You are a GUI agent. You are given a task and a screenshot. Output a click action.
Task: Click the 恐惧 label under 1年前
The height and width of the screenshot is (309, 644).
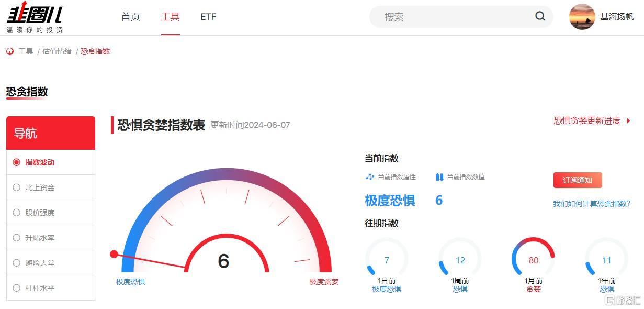coord(607,289)
